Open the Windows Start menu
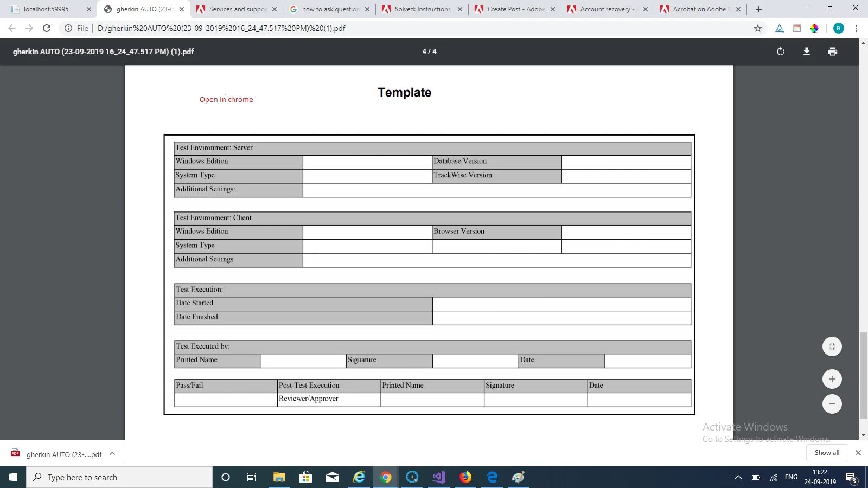Viewport: 868px width, 488px height. point(13,477)
